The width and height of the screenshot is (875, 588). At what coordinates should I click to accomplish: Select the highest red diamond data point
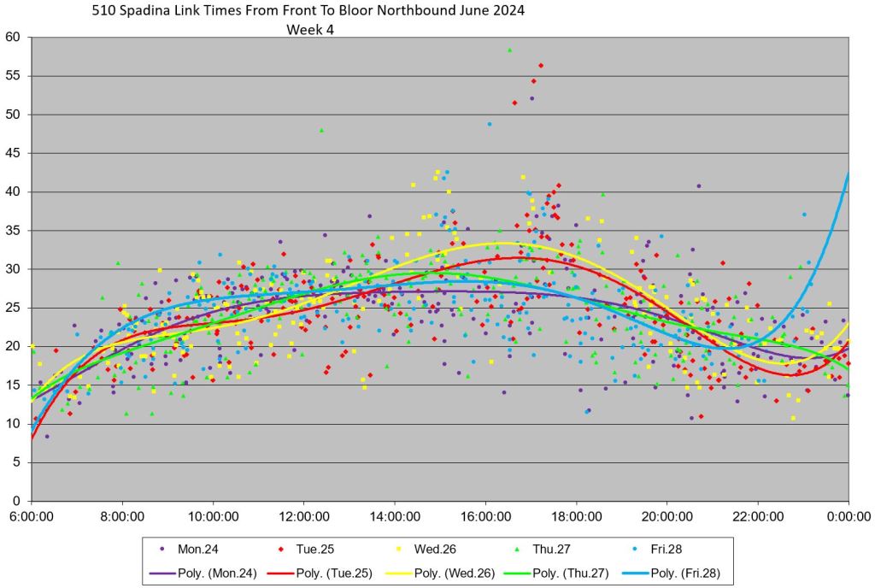coord(540,65)
